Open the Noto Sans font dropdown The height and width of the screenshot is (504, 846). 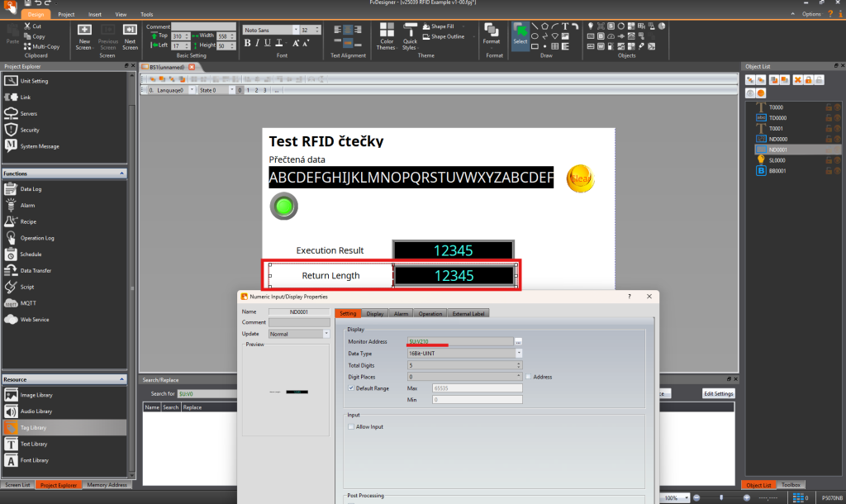click(x=293, y=30)
